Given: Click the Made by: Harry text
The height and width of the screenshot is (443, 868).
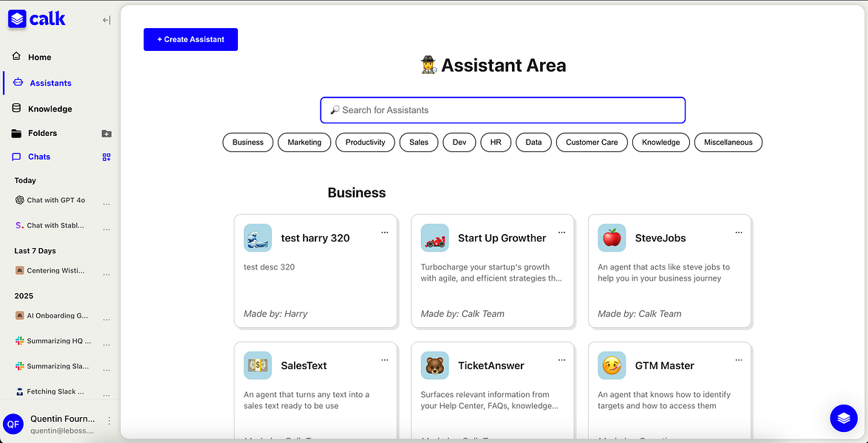Looking at the screenshot, I should [x=275, y=314].
